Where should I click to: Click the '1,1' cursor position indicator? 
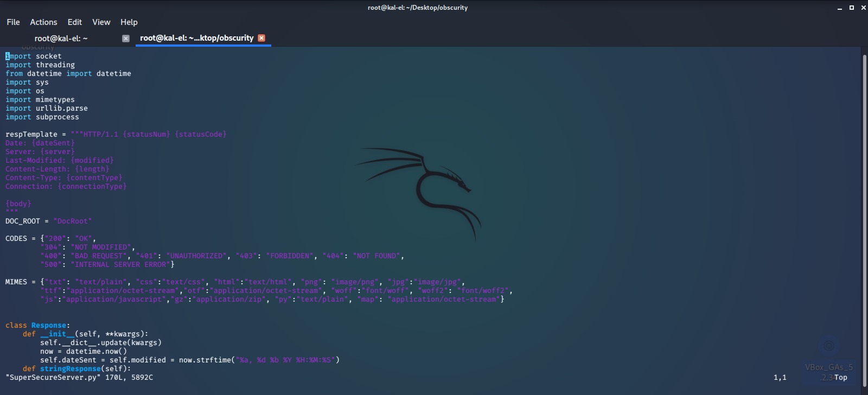780,378
